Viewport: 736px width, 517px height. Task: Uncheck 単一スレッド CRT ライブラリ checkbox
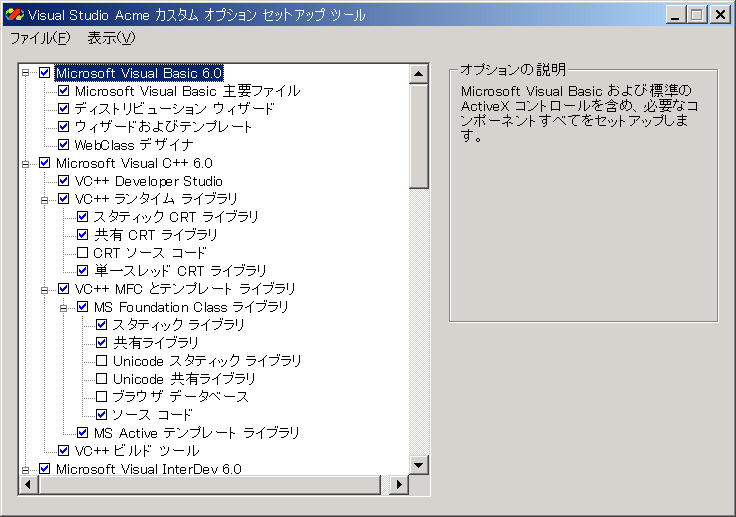[x=83, y=270]
